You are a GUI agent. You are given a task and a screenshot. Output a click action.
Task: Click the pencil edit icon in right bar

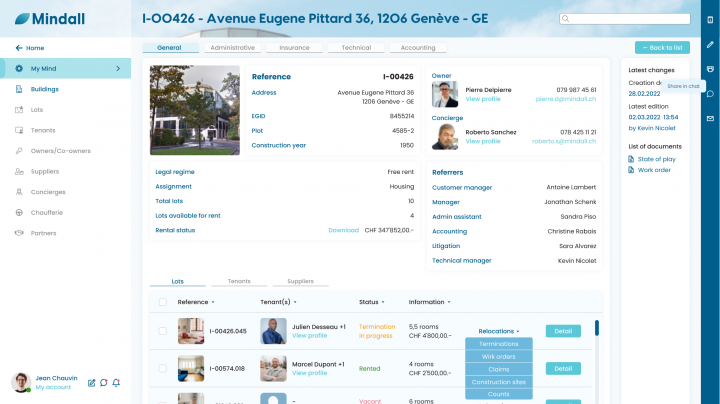pos(710,45)
